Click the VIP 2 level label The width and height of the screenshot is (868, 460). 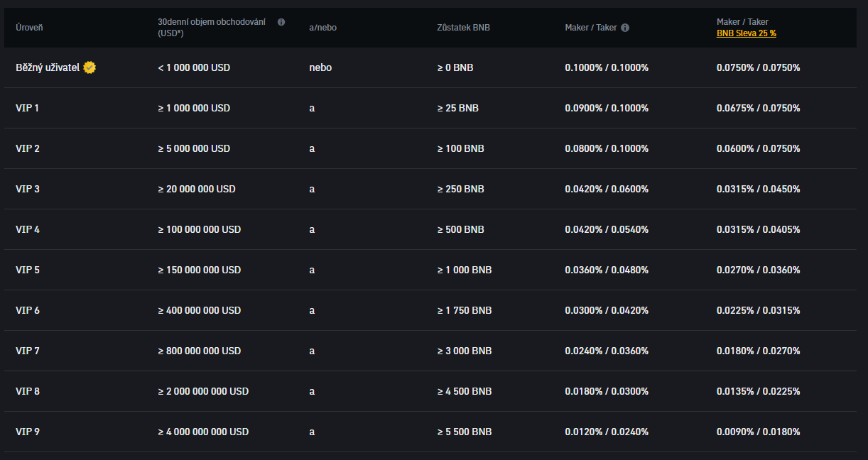coord(28,148)
